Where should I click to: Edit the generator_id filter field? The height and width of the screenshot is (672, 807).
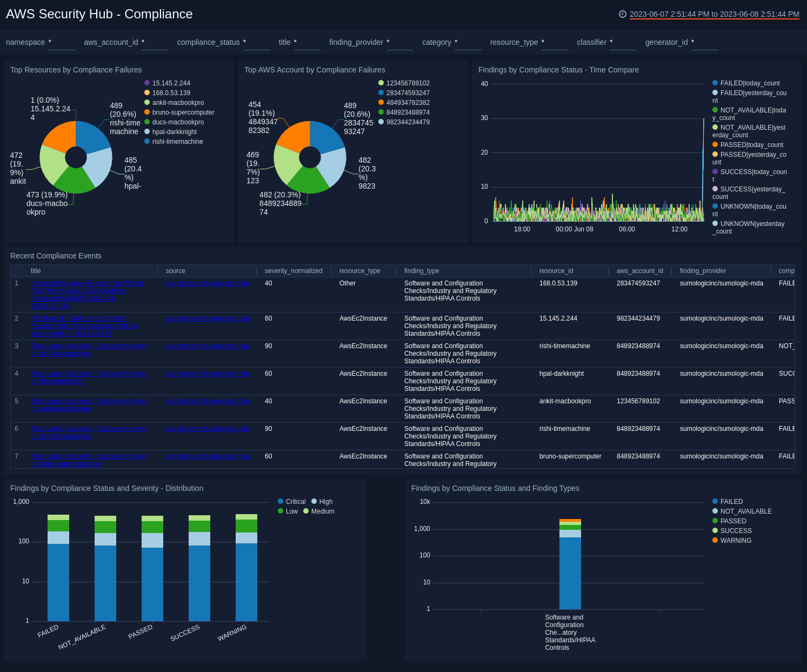click(x=705, y=42)
